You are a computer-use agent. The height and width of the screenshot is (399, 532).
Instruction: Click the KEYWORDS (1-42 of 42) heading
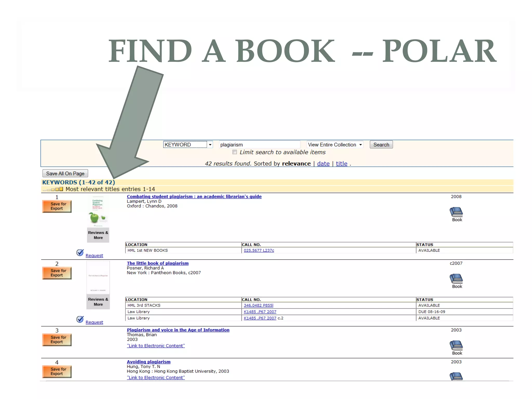coord(78,182)
